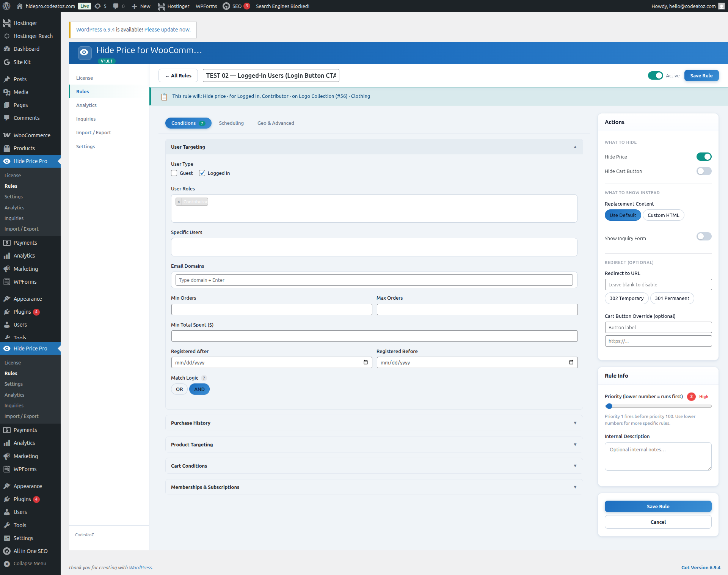Screen dimensions: 728x575
Task: Check the Guest user type checkbox
Action: point(174,173)
